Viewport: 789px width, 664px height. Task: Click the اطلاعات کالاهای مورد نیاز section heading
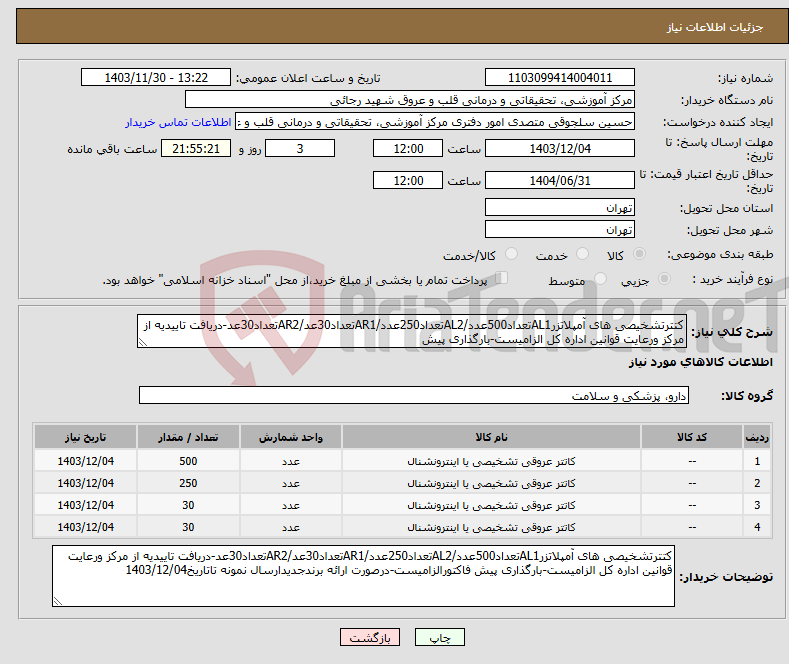(700, 362)
